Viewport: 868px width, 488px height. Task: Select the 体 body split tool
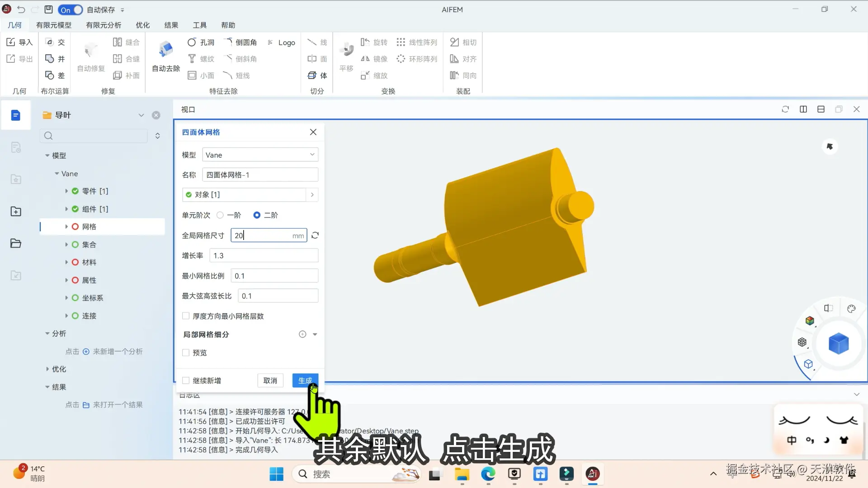click(x=317, y=75)
